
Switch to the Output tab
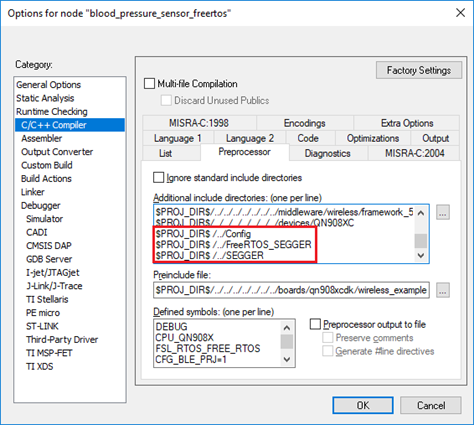[x=435, y=138]
